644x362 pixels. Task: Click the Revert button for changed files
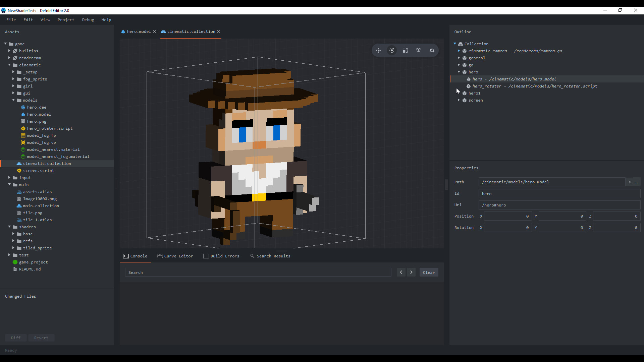coord(41,338)
